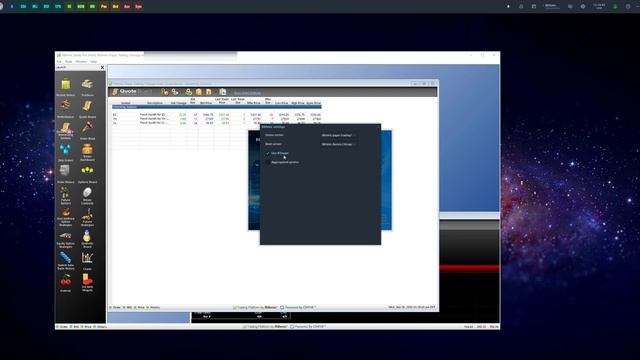Open the Options Board yellow icon
The height and width of the screenshot is (360, 640).
pos(87,171)
